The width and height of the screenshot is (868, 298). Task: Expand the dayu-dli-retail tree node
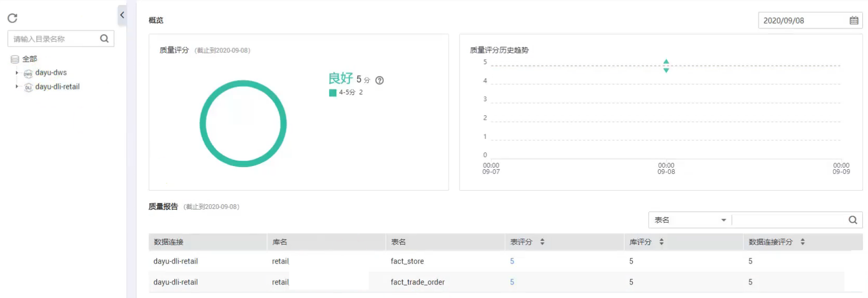click(17, 87)
